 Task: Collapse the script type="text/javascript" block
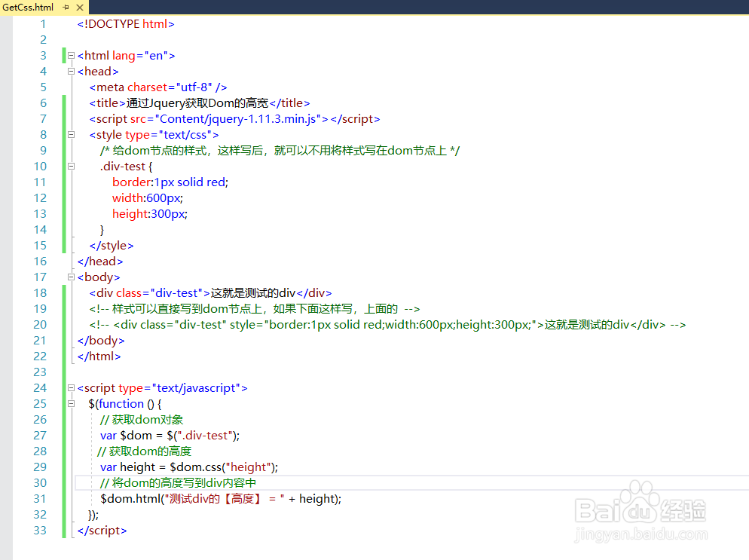71,388
